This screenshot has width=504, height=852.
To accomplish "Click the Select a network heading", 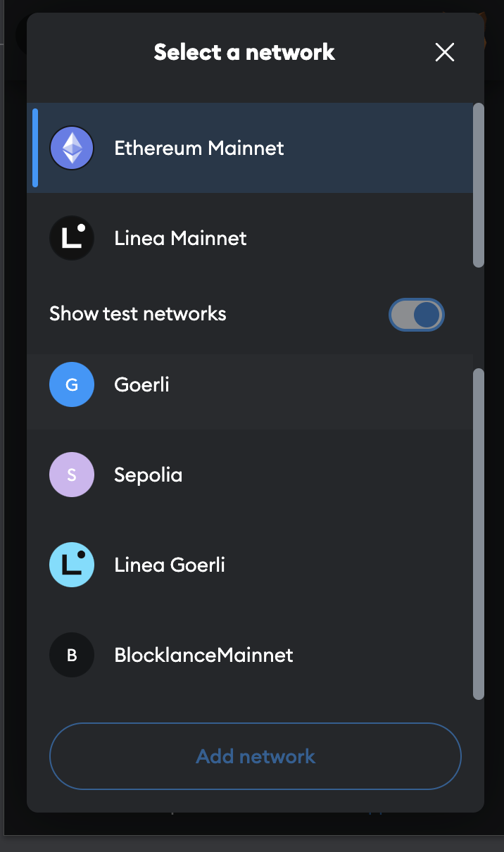I will coord(244,52).
